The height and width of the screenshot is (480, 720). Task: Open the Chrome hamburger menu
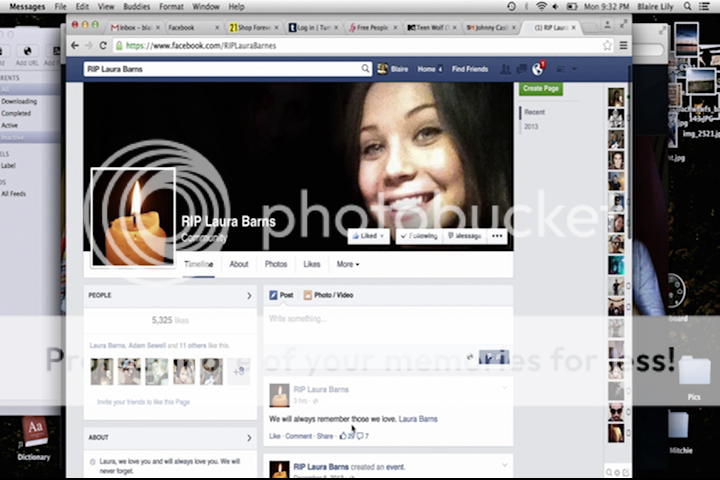coord(623,46)
